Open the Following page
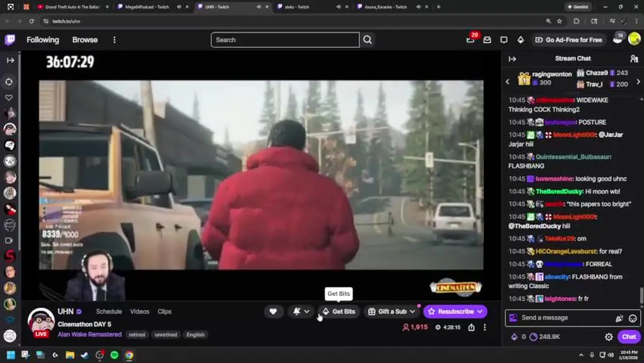The height and width of the screenshot is (363, 644). tap(43, 40)
